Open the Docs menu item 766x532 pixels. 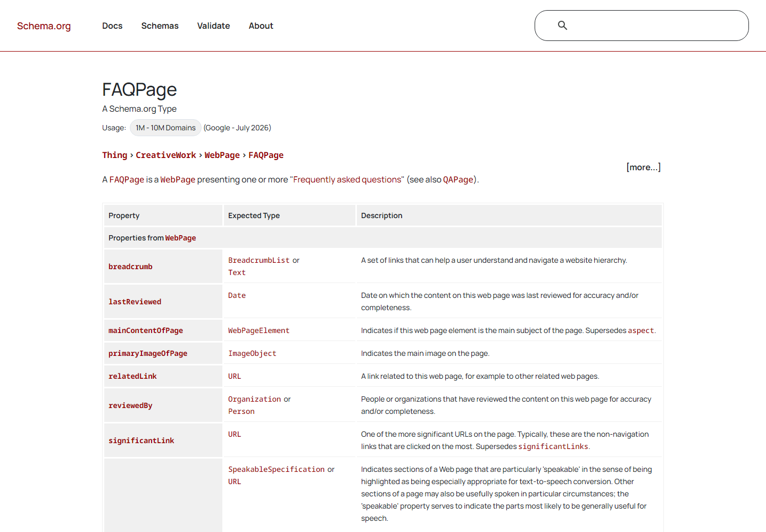(112, 26)
